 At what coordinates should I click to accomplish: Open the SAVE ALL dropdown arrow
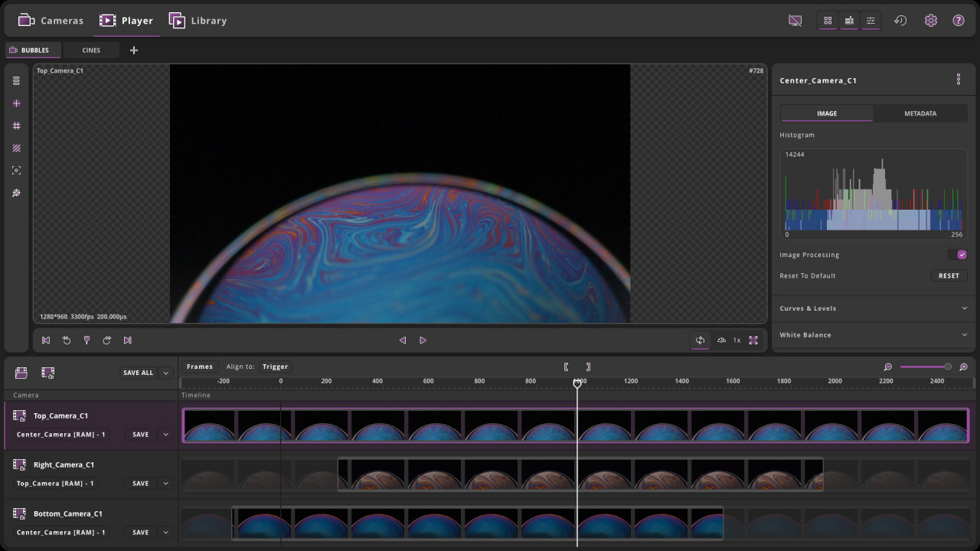[165, 373]
